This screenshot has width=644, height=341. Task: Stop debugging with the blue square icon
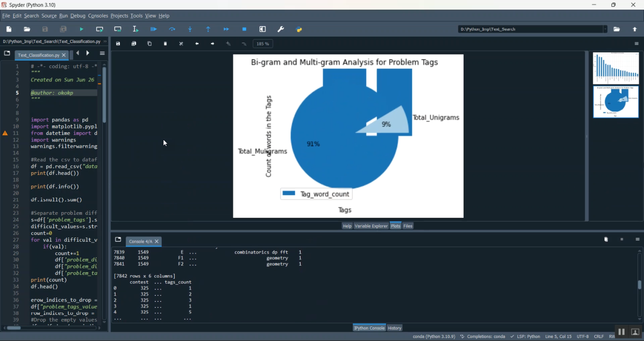244,29
